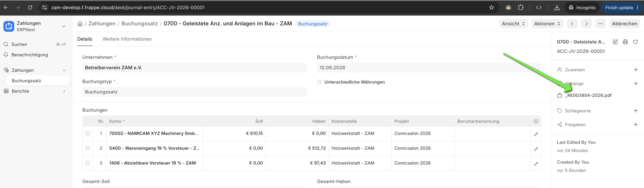Image resolution: width=644 pixels, height=188 pixels.
Task: Click lock icon beside PDF attachment
Action: coord(560,95)
